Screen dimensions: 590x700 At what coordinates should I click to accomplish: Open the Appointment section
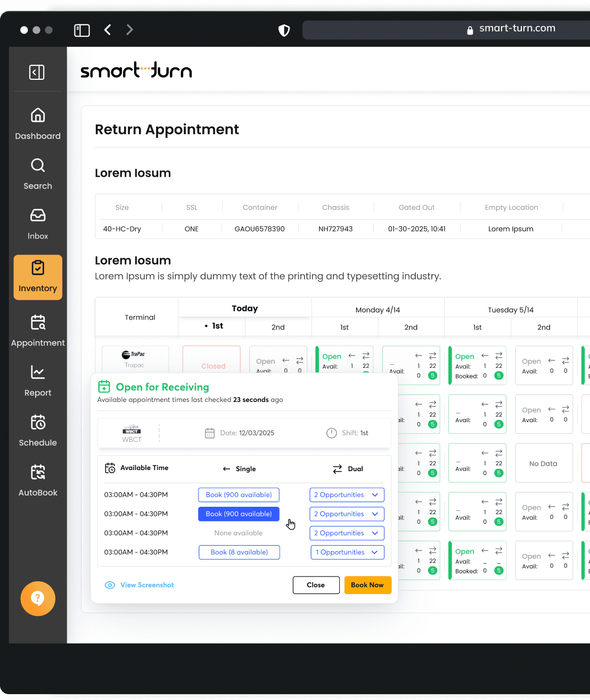38,331
